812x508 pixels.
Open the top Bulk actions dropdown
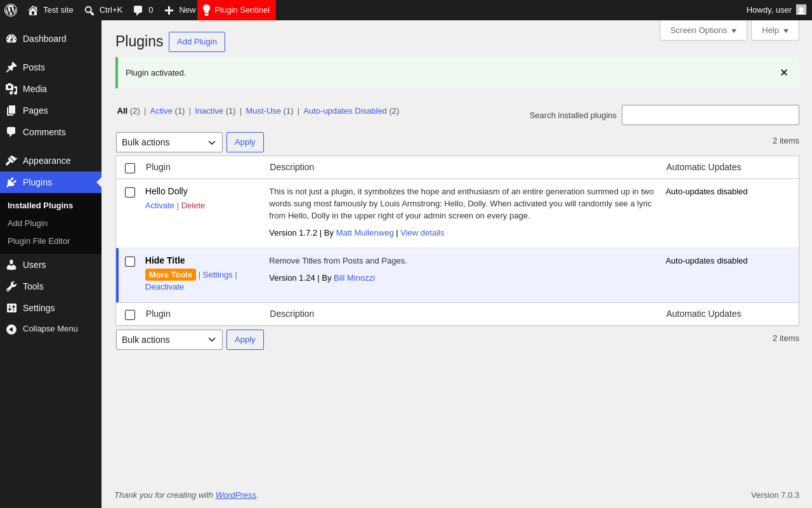pos(169,142)
